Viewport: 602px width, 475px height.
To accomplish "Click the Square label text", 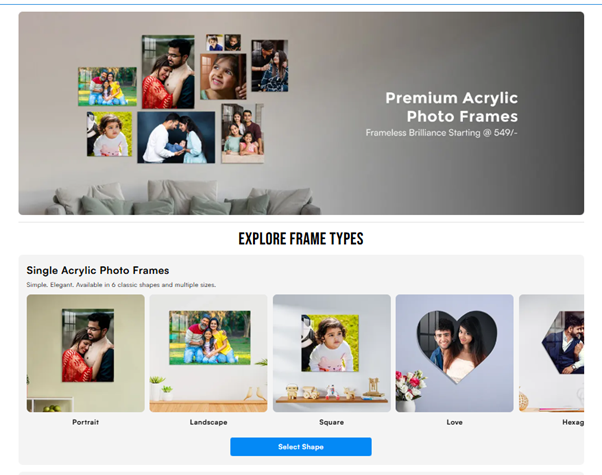I will tap(331, 422).
